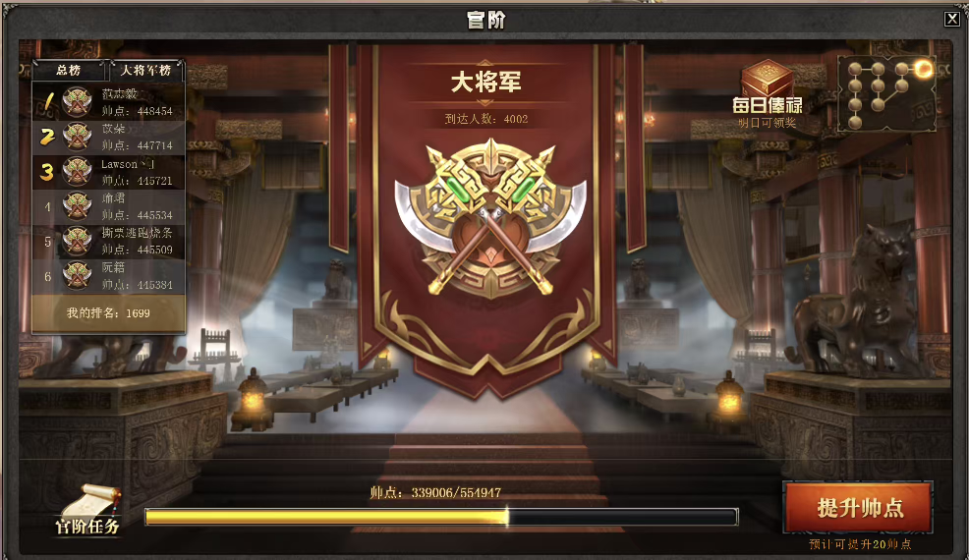Image resolution: width=969 pixels, height=560 pixels.
Task: Click the 我的排名 1699 bar
Action: (x=109, y=313)
